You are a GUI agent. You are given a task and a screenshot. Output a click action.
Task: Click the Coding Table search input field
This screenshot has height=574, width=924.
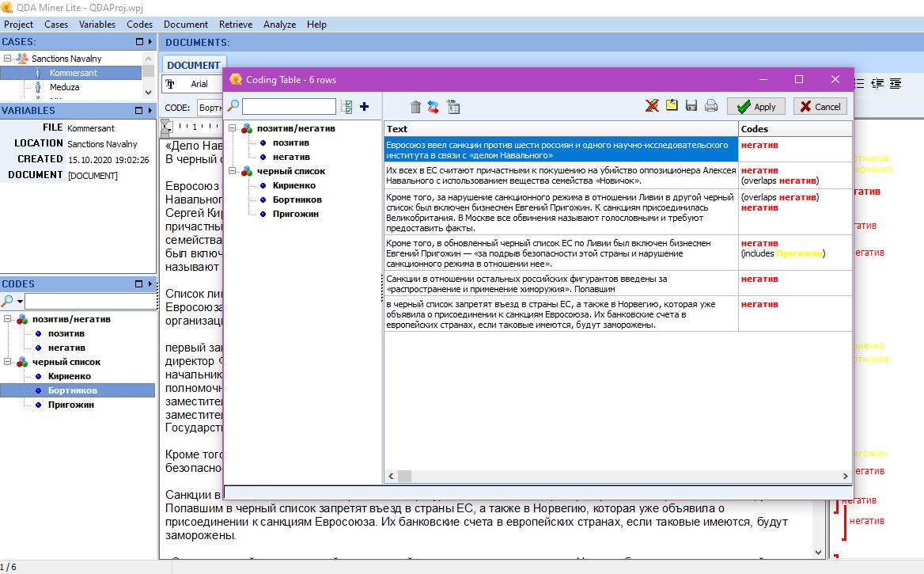tap(289, 106)
